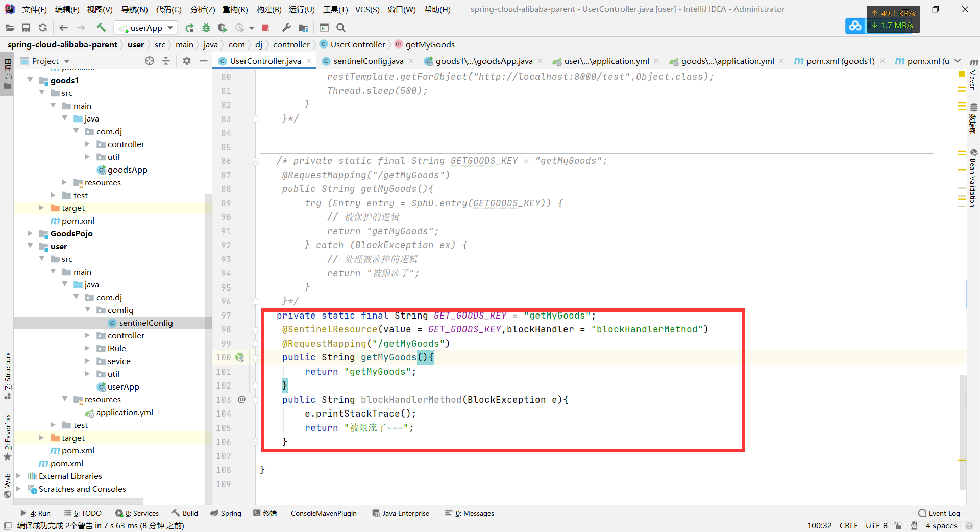980x532 pixels.
Task: Open project settings via the wrench icon
Action: click(286, 28)
